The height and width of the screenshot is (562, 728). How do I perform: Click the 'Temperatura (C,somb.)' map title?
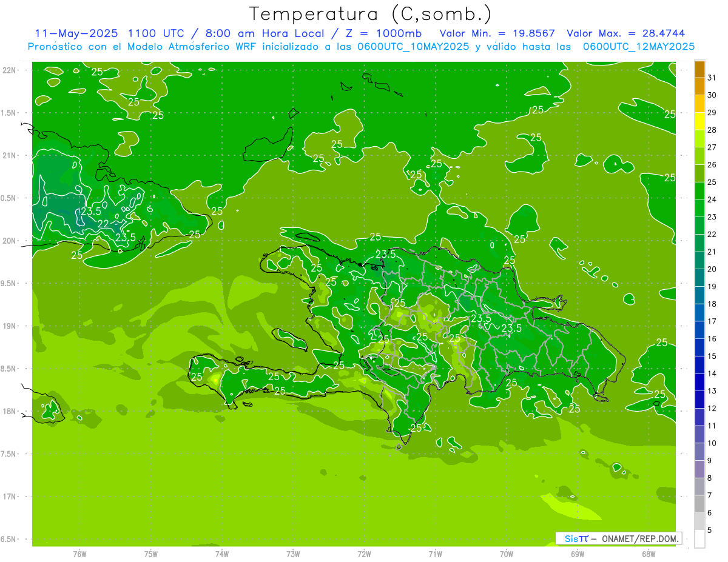tap(370, 14)
